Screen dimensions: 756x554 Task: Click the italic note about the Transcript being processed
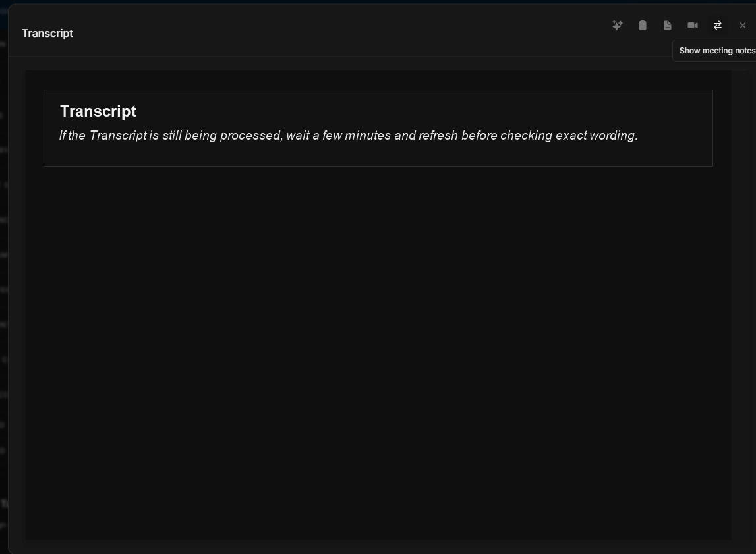pyautogui.click(x=348, y=135)
